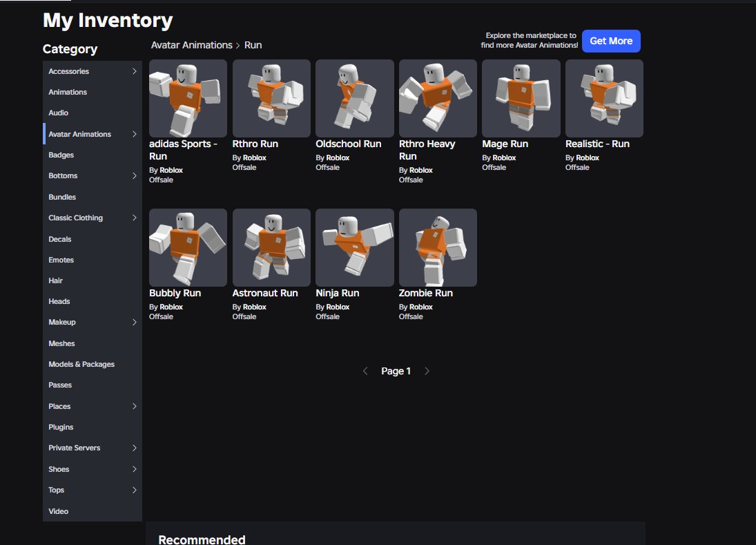Viewport: 756px width, 545px height.
Task: Show the Models & Packages category
Action: click(93, 364)
